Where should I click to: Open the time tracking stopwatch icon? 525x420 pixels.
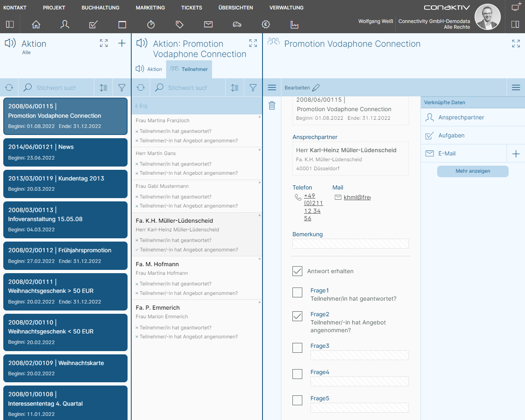tap(151, 25)
